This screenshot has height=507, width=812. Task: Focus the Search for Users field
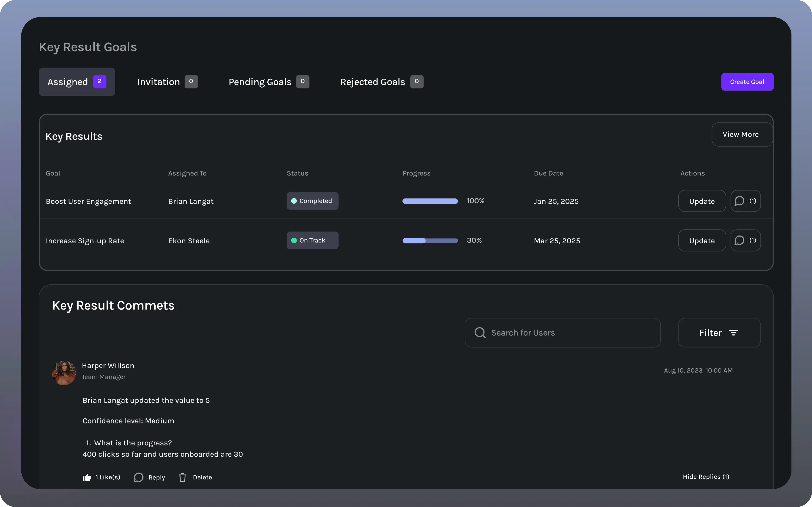pyautogui.click(x=570, y=333)
